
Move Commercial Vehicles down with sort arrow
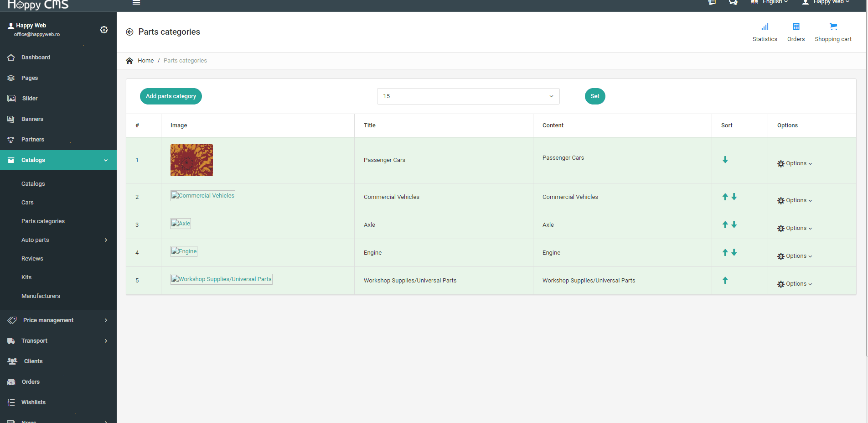[734, 197]
